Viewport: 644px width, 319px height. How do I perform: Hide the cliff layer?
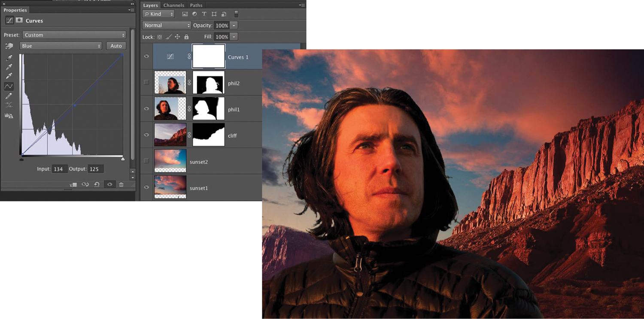click(x=146, y=135)
